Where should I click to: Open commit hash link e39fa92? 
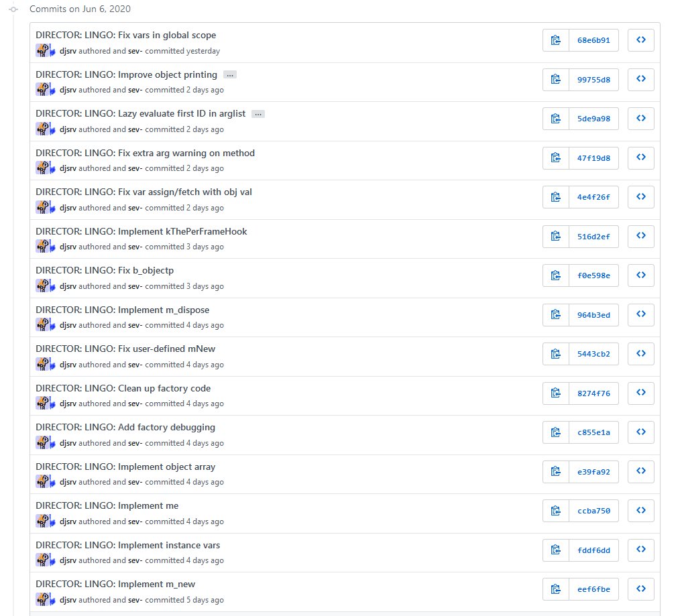(593, 472)
